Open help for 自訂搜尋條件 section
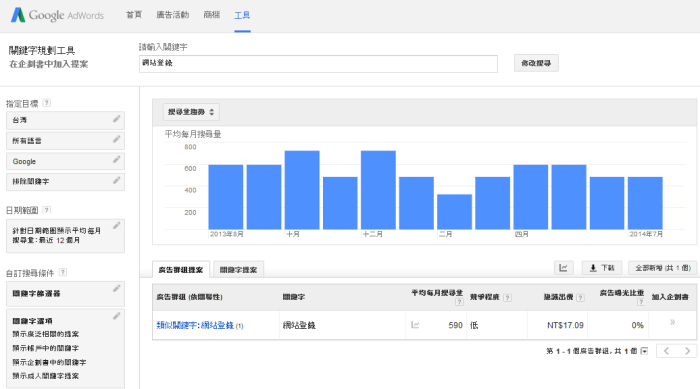This screenshot has height=389, width=700. click(63, 272)
